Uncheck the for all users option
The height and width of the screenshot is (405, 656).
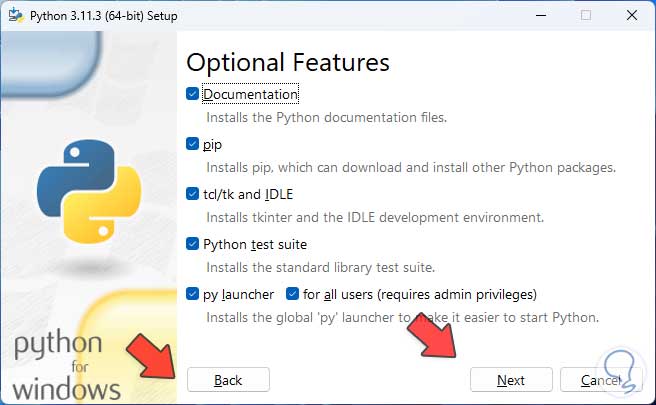(x=293, y=294)
